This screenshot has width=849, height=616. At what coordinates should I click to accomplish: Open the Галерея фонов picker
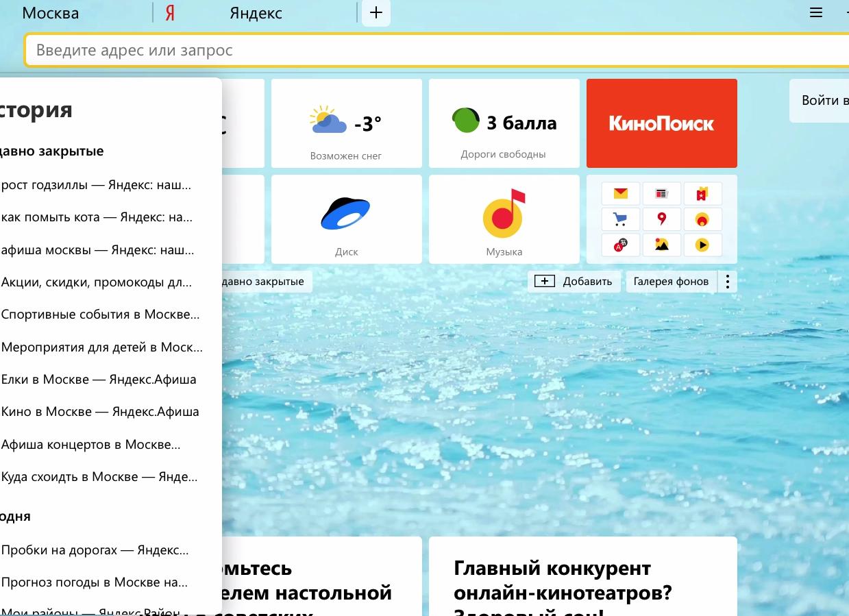click(x=672, y=281)
